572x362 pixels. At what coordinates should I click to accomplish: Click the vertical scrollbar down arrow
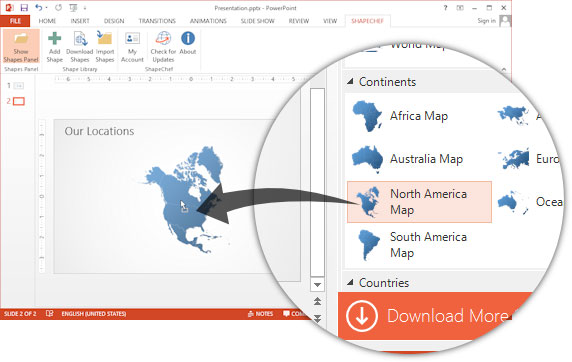(x=317, y=284)
